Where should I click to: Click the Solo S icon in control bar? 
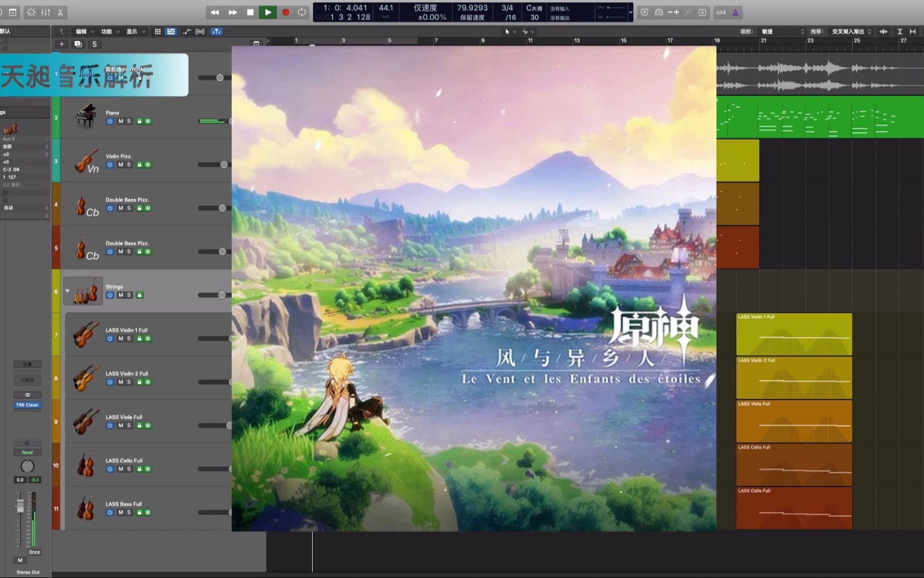(703, 12)
